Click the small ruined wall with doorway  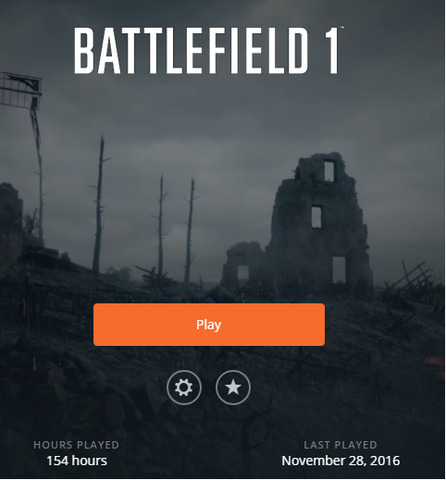(243, 265)
